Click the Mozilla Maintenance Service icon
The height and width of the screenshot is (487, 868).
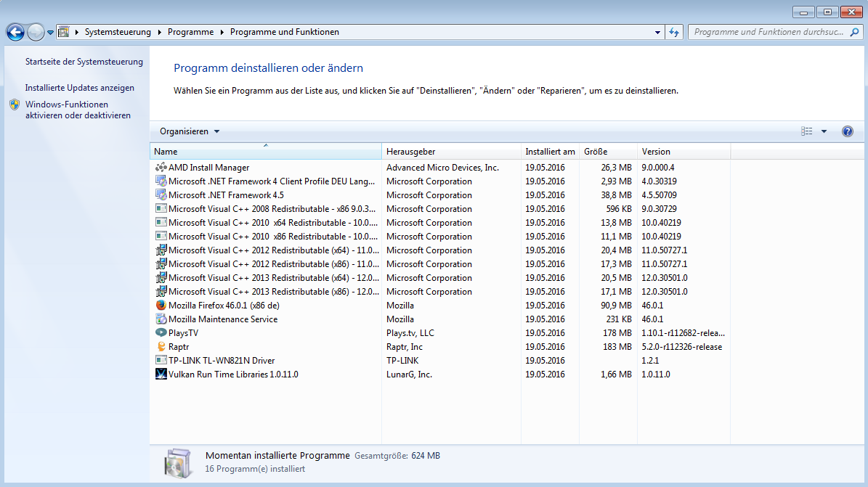pyautogui.click(x=161, y=319)
